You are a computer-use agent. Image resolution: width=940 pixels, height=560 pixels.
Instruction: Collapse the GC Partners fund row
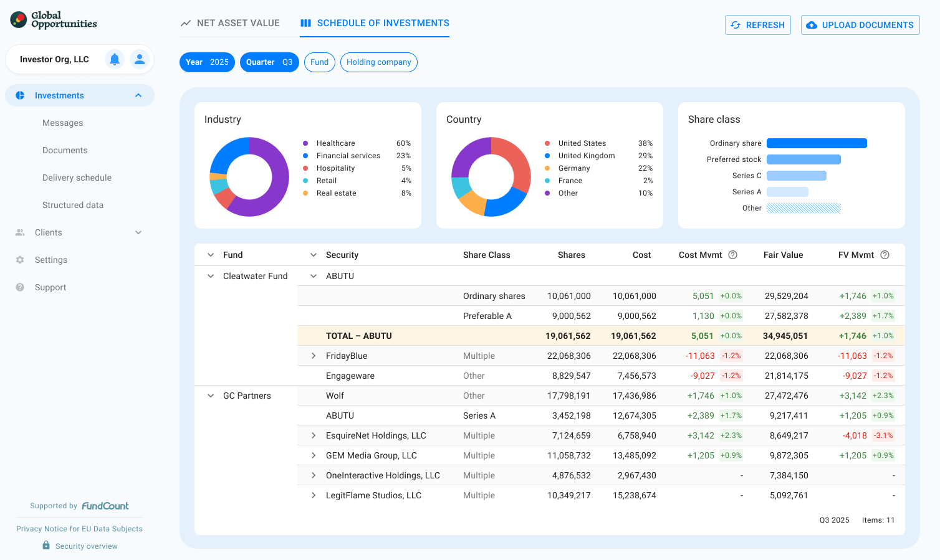[x=211, y=396]
